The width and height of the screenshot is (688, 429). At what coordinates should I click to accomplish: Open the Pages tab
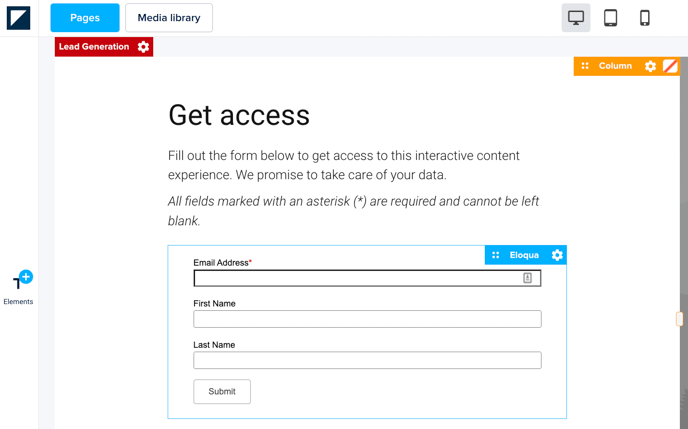(x=85, y=18)
